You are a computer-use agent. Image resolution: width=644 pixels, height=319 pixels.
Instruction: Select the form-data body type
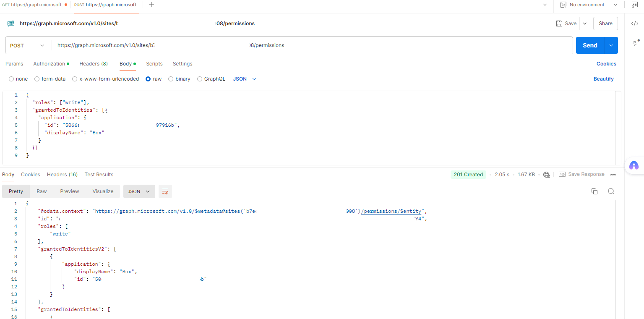pyautogui.click(x=37, y=78)
